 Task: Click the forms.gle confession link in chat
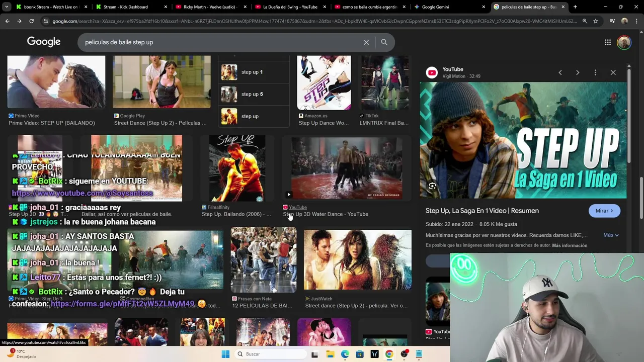[x=122, y=304]
